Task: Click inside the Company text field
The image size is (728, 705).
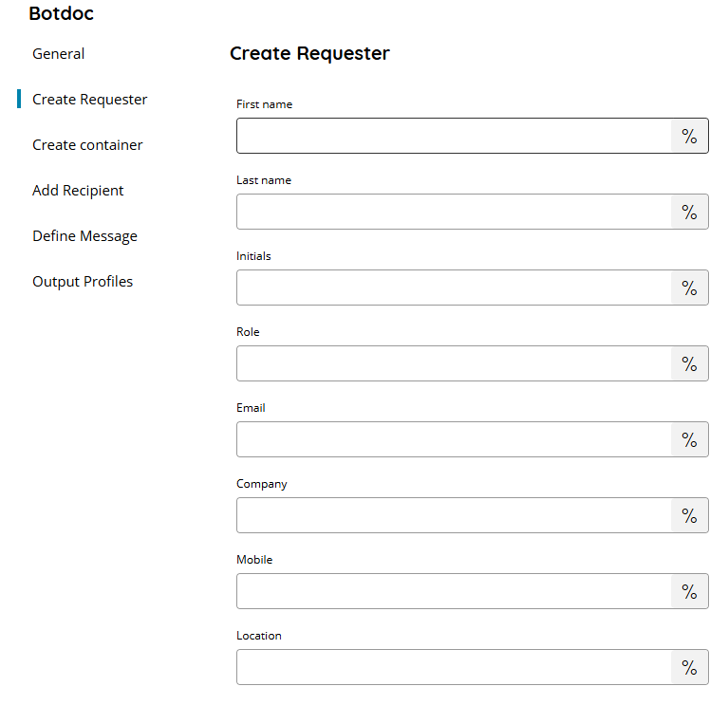Action: pos(454,515)
